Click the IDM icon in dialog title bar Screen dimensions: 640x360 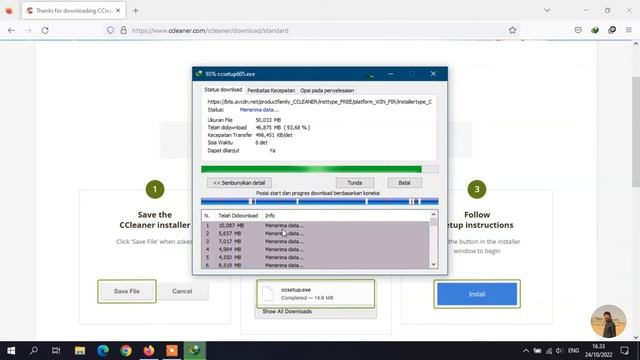coord(199,74)
